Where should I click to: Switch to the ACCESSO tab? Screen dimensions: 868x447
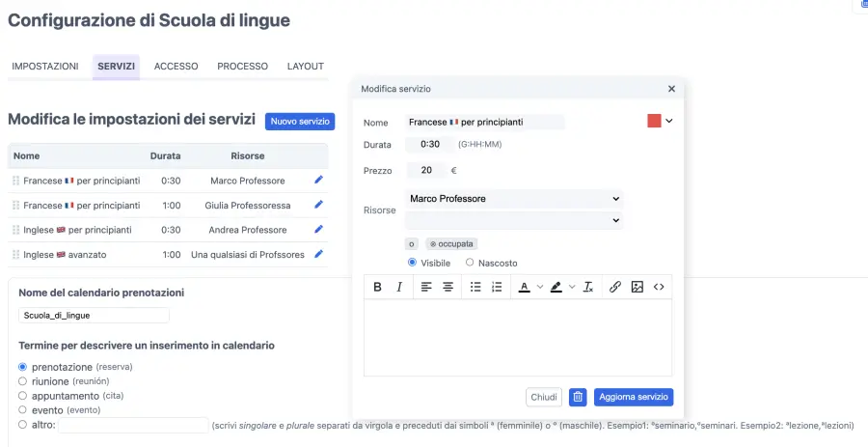(176, 67)
